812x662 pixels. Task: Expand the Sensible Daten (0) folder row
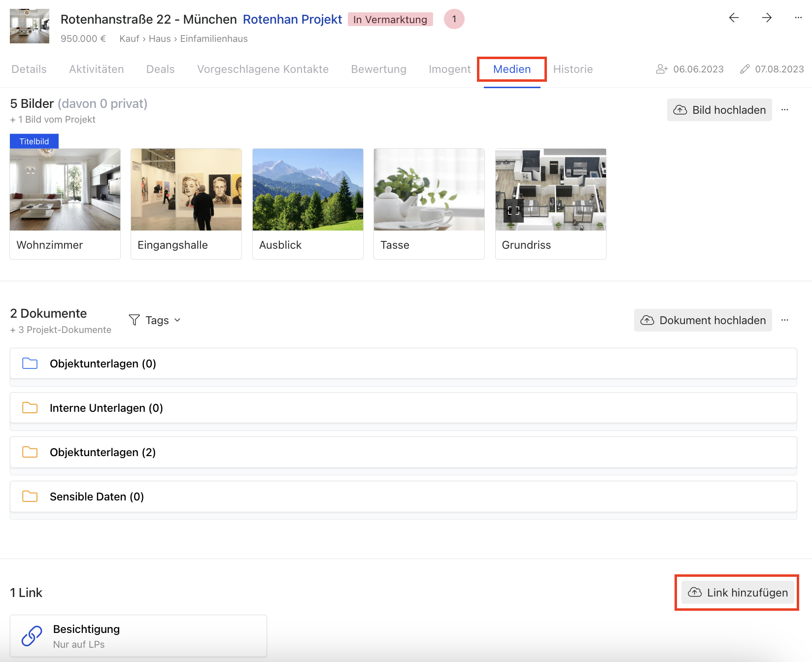click(x=404, y=496)
